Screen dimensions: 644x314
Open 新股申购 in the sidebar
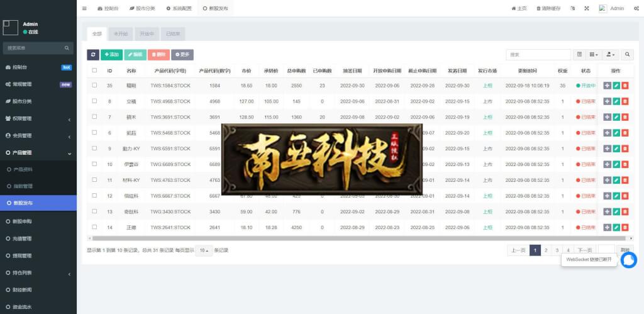tap(38, 221)
